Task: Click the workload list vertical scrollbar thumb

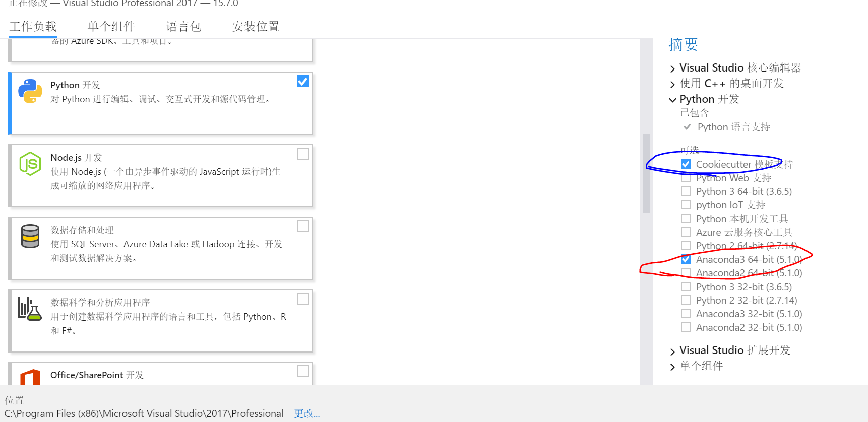Action: click(646, 173)
